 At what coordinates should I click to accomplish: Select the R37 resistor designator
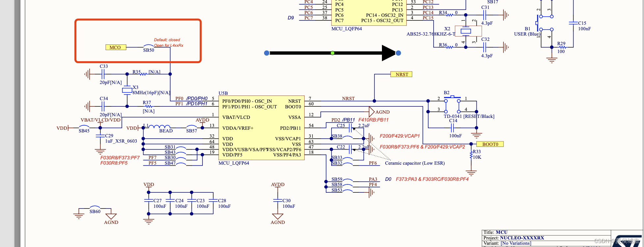point(147,102)
